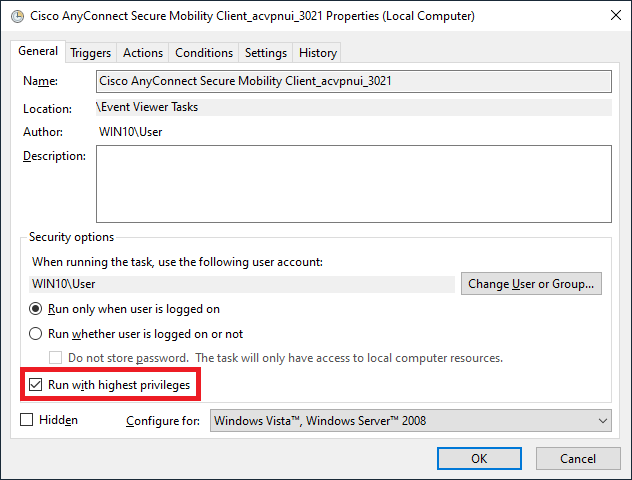This screenshot has height=480, width=632.
Task: Close the Properties dialog window
Action: tap(615, 15)
